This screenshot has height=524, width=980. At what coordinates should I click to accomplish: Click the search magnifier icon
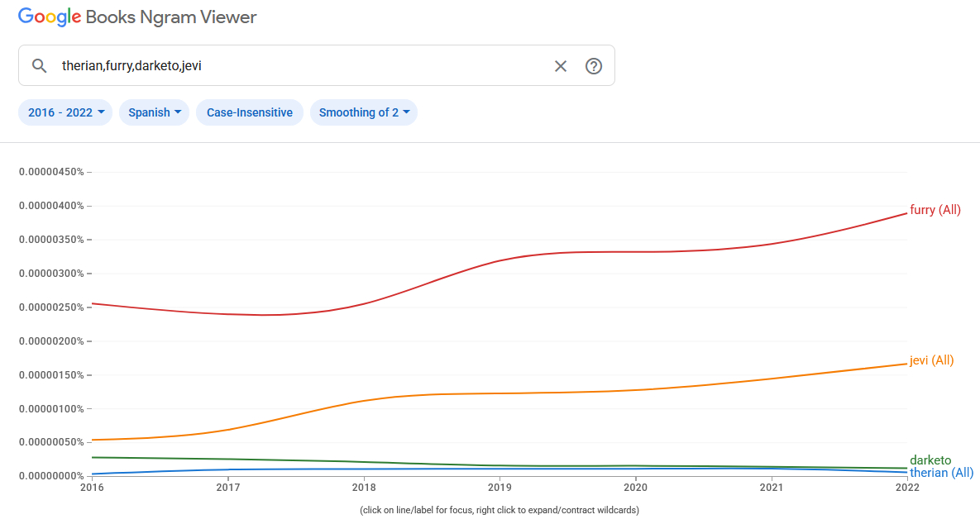coord(39,66)
